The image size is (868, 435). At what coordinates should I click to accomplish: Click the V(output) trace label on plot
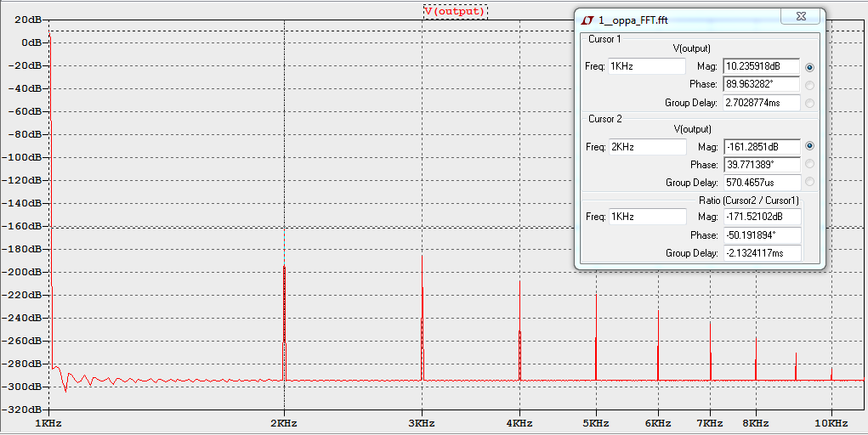(x=455, y=11)
